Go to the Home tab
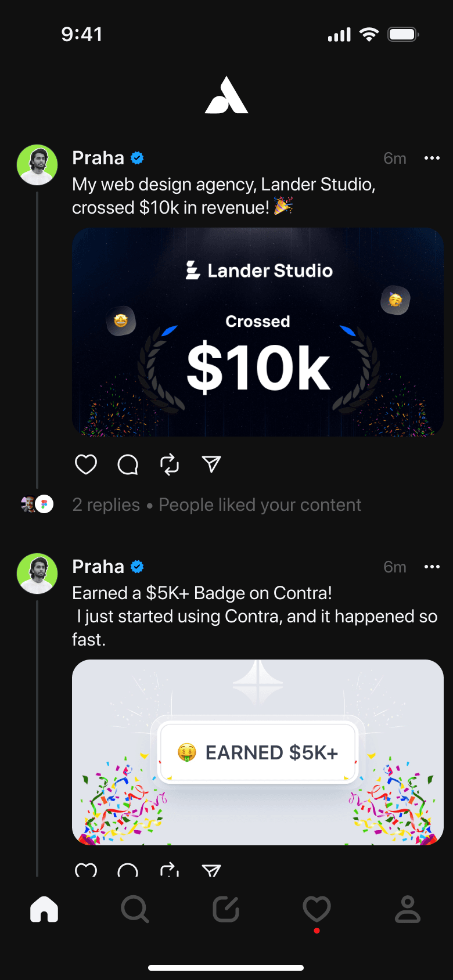The height and width of the screenshot is (980, 453). pyautogui.click(x=44, y=909)
